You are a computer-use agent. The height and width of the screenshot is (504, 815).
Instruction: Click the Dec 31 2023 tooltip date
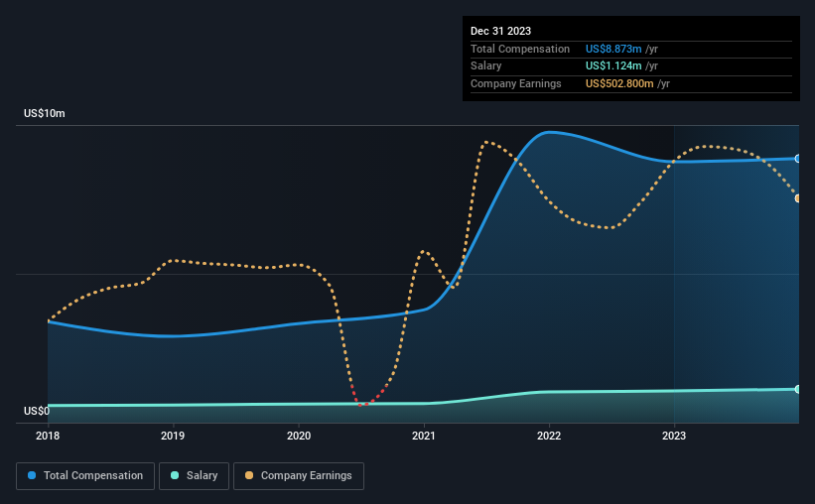tap(500, 31)
